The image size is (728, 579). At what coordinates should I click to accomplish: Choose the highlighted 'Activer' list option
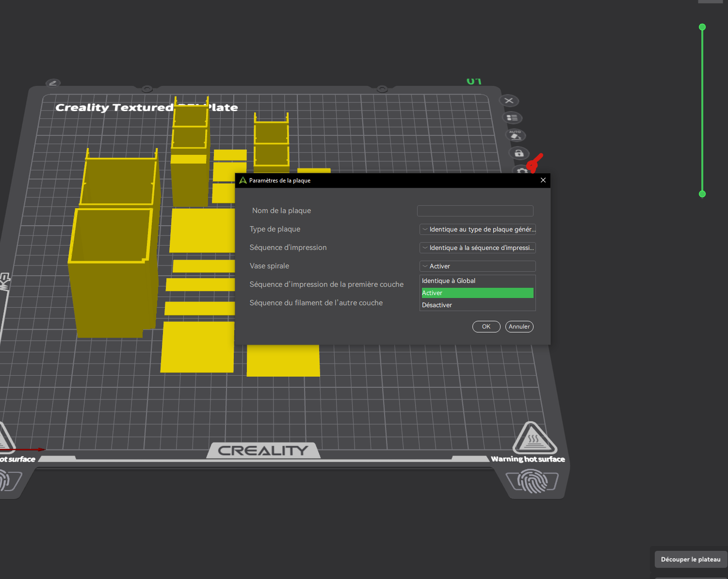point(478,293)
